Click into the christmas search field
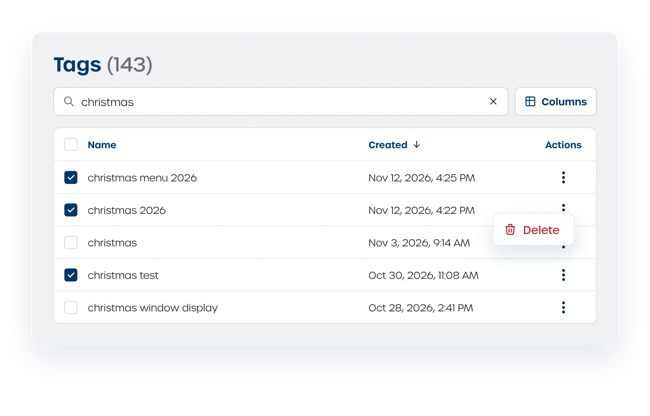The image size is (650, 416). click(281, 102)
